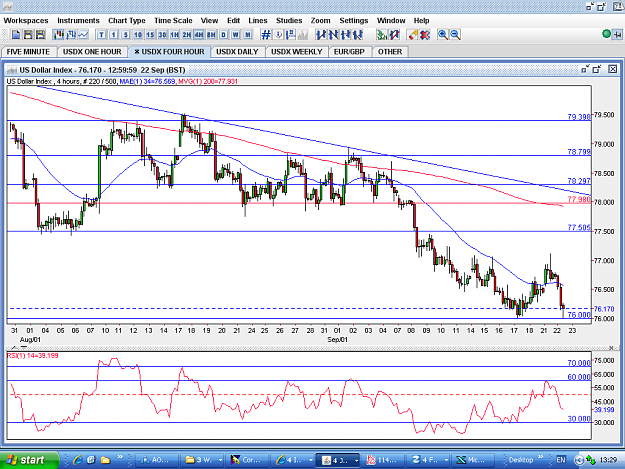Click the red X delete-all icon

(425, 35)
